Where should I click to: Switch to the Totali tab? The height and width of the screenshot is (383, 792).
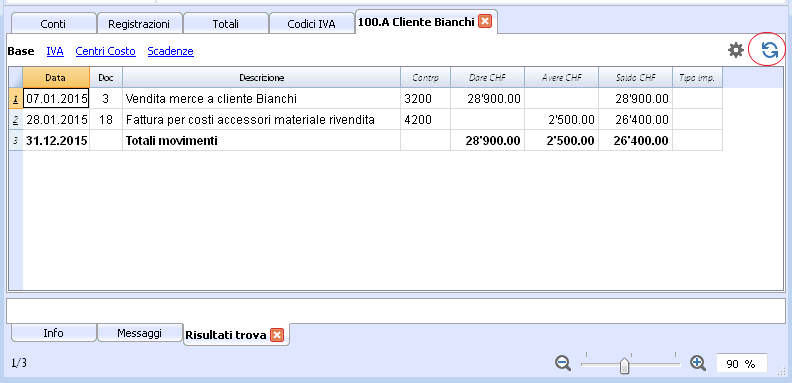click(225, 24)
